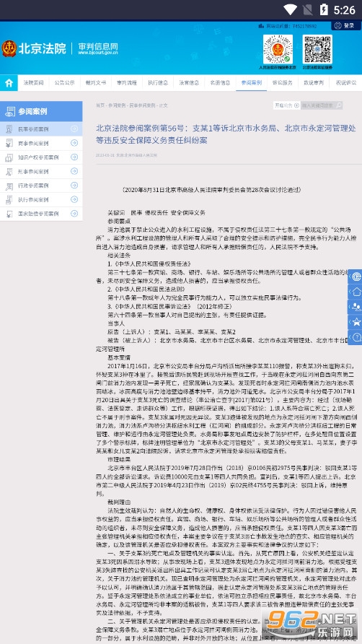The width and height of the screenshot is (362, 644).
Task: Open the 裁判文书 menu item
Action: [96, 82]
